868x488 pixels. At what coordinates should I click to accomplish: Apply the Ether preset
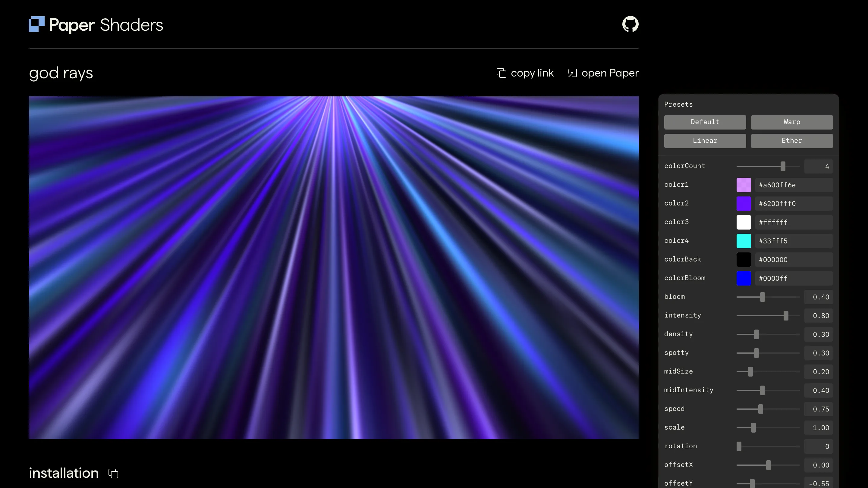pyautogui.click(x=792, y=141)
